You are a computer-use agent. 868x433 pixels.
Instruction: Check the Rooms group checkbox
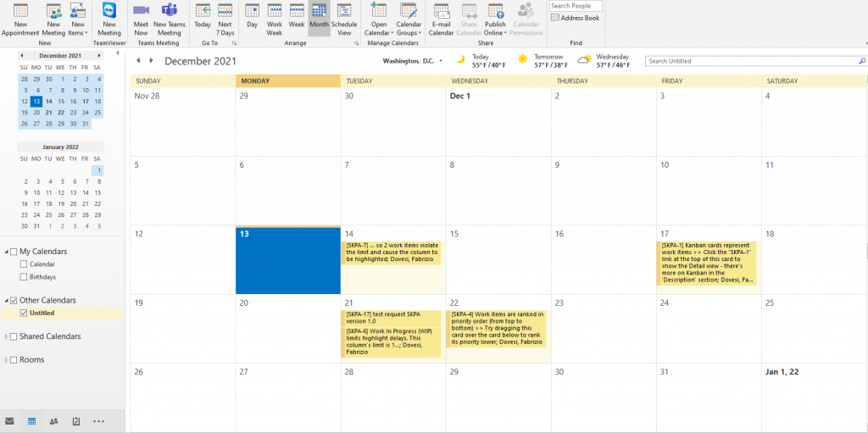pos(14,360)
